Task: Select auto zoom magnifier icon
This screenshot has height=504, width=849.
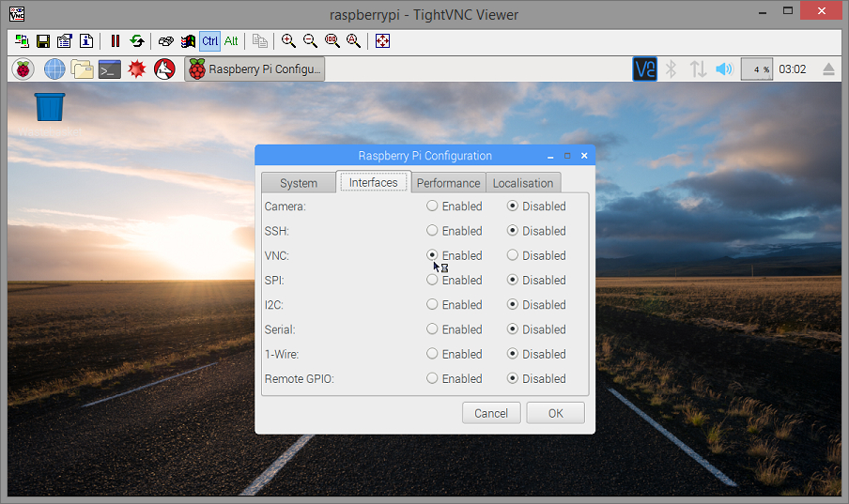Action: click(x=353, y=41)
